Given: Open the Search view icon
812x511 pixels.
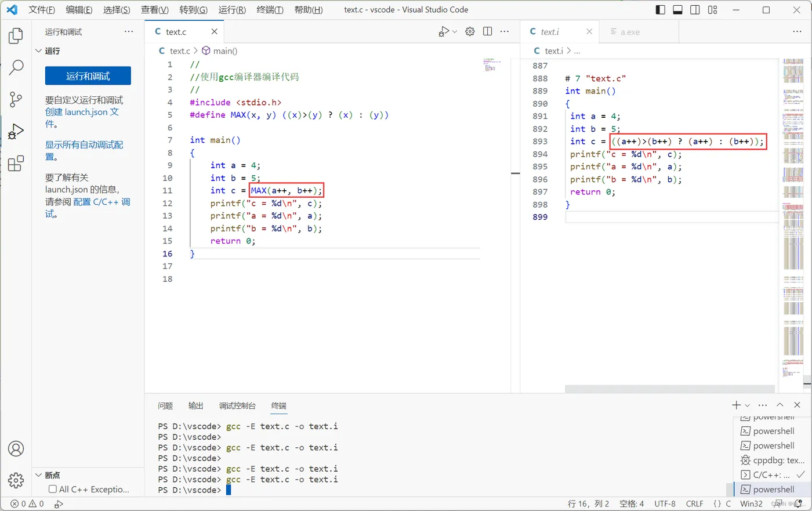Looking at the screenshot, I should pos(16,67).
